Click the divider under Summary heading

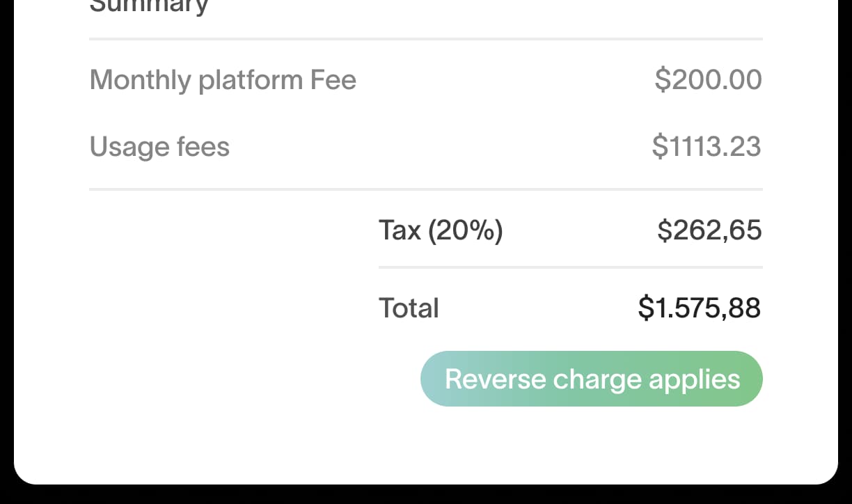click(x=425, y=39)
